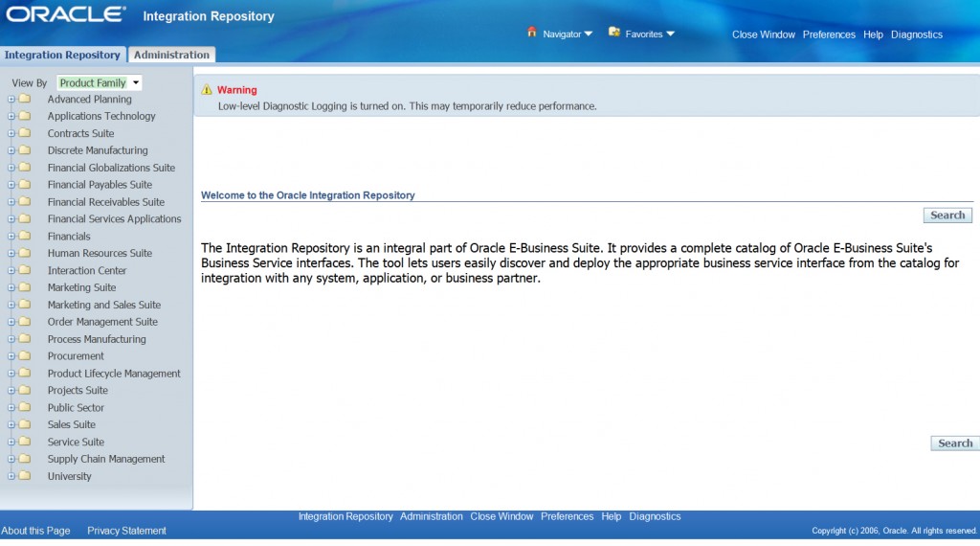Click the lower Search button
980x546 pixels.
tap(955, 444)
